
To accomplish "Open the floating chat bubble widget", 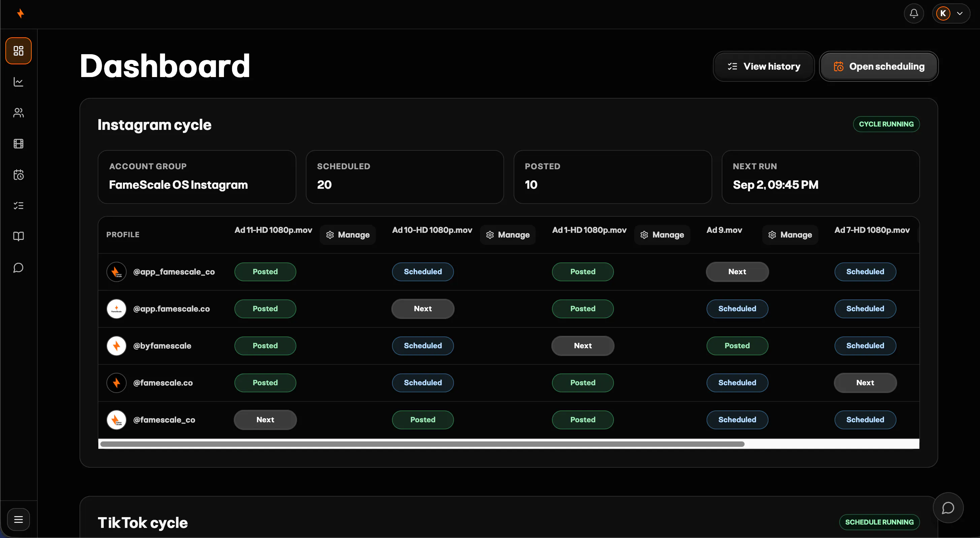I will click(x=948, y=508).
